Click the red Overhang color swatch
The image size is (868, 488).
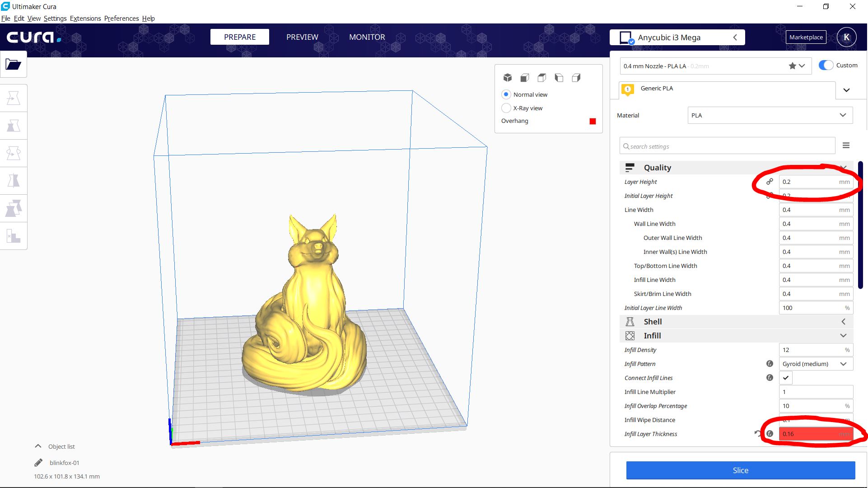coord(592,121)
